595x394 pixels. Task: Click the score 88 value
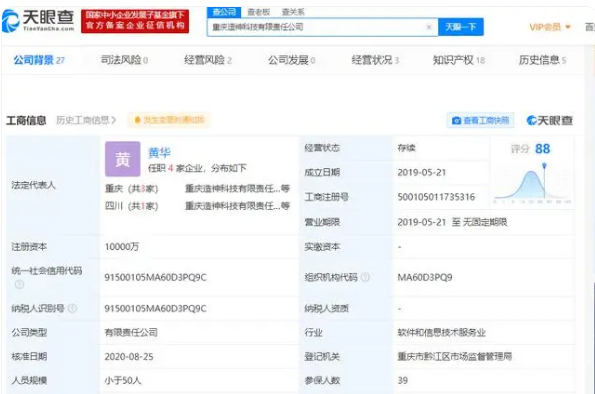pos(543,149)
